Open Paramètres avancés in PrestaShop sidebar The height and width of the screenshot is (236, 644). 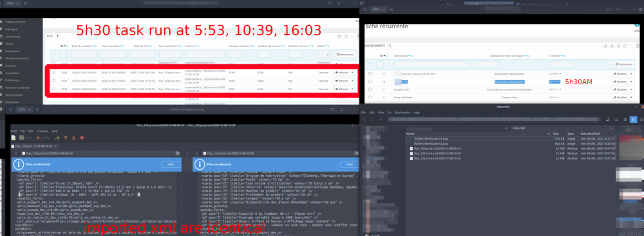pos(17,87)
